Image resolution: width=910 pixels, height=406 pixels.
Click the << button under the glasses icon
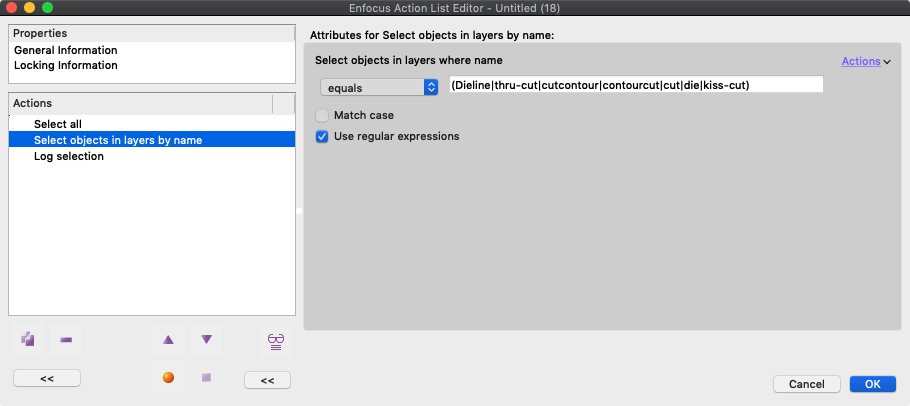click(267, 380)
